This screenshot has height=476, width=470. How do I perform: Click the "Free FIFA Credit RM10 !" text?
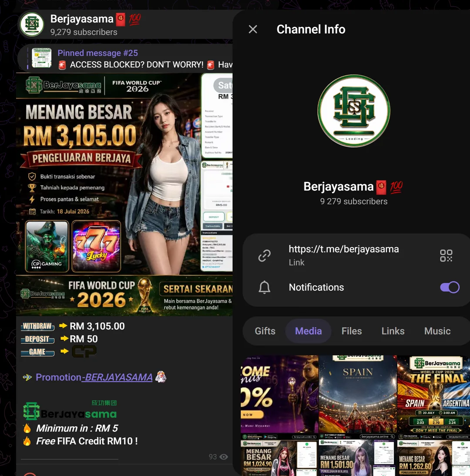pos(87,441)
